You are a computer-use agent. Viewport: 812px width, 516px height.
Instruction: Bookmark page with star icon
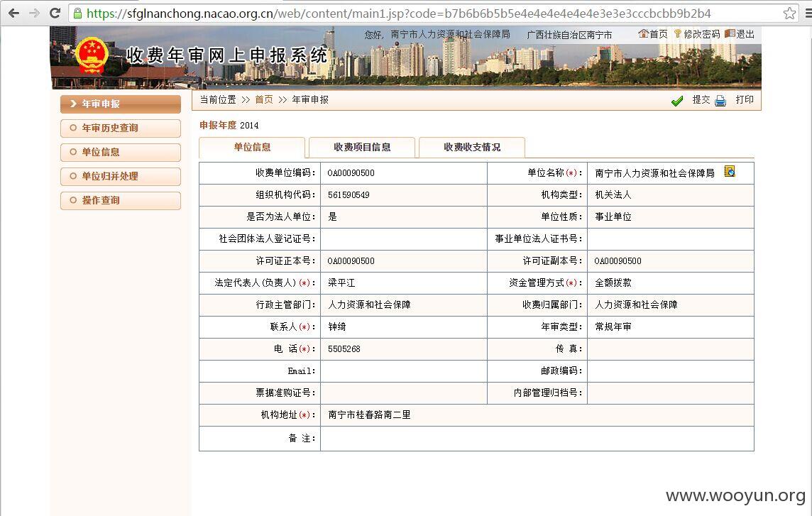[x=789, y=13]
